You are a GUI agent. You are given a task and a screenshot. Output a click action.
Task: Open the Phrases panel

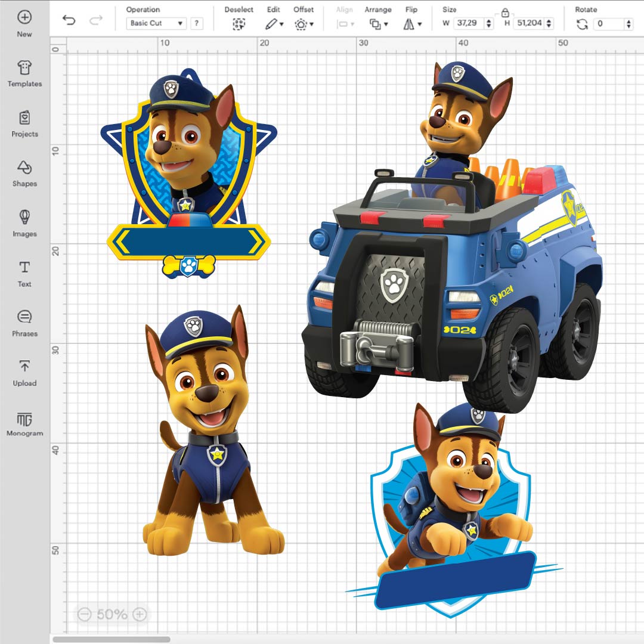pos(24,323)
